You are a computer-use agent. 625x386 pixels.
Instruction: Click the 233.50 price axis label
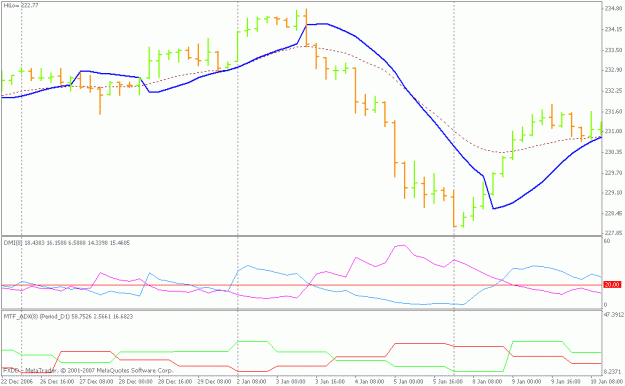(613, 50)
